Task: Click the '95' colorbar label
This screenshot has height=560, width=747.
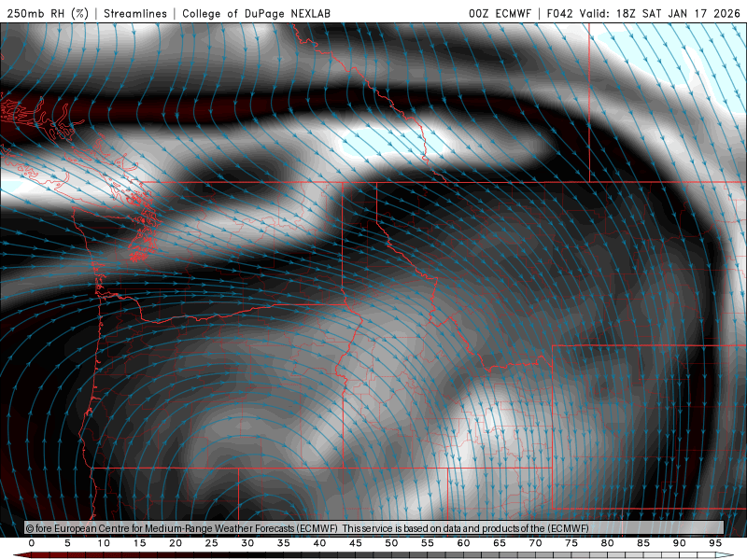Action: click(715, 543)
